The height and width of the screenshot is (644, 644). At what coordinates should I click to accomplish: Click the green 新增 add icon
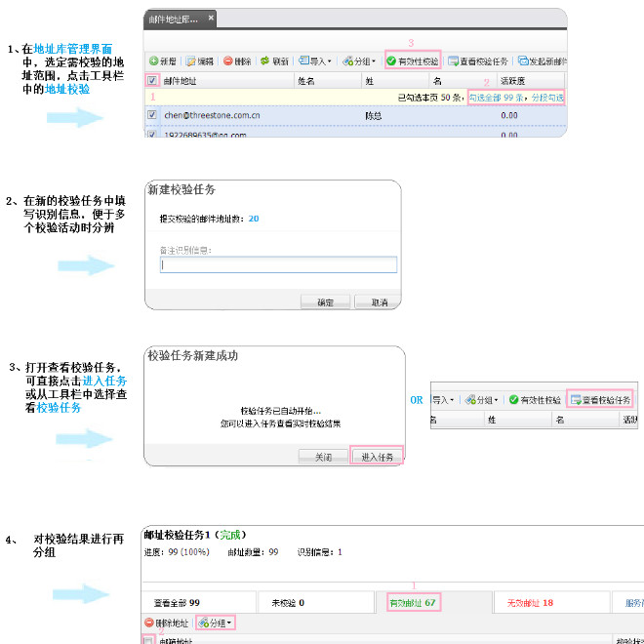click(153, 61)
